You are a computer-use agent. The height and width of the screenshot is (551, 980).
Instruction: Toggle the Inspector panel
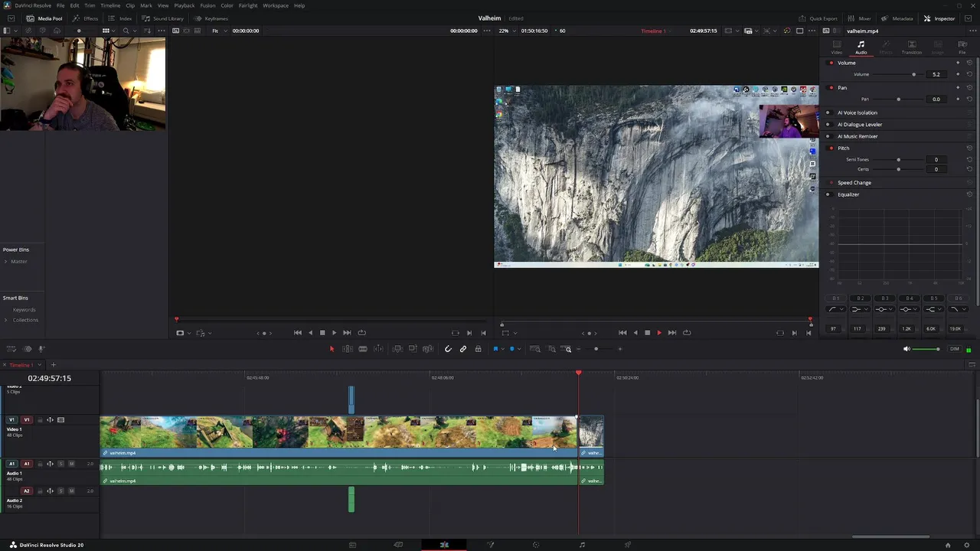[x=939, y=18]
